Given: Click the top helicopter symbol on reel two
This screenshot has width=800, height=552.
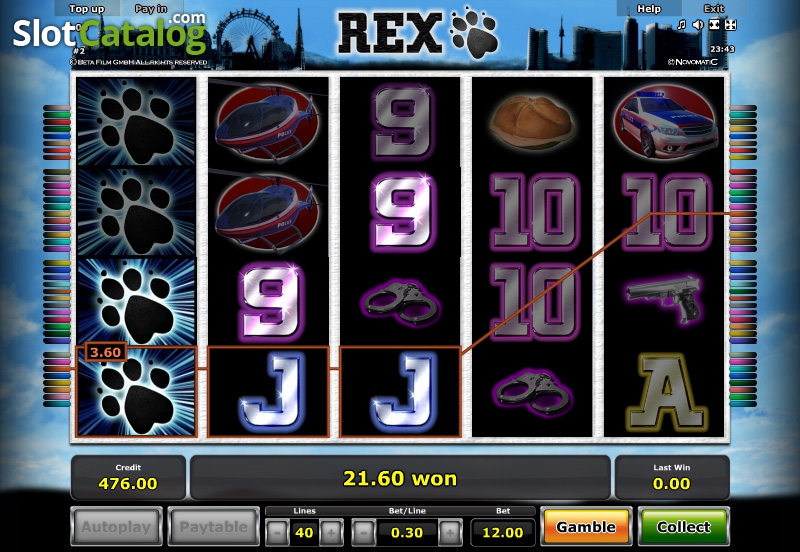Looking at the screenshot, I should (x=267, y=122).
